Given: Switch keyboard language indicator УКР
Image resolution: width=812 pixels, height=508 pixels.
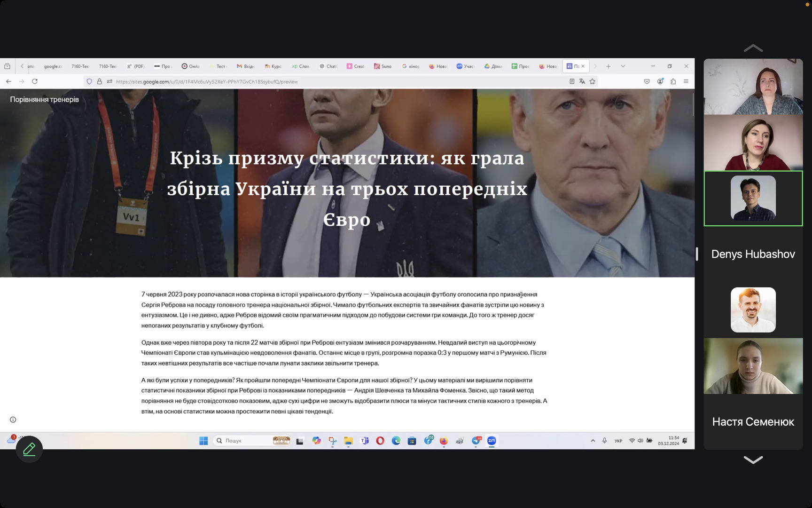Looking at the screenshot, I should click(x=618, y=441).
